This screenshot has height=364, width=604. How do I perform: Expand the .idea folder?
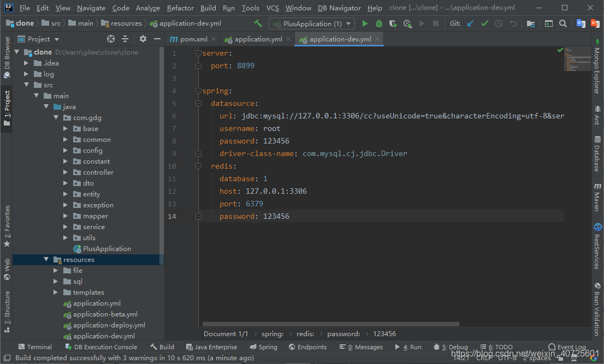26,63
